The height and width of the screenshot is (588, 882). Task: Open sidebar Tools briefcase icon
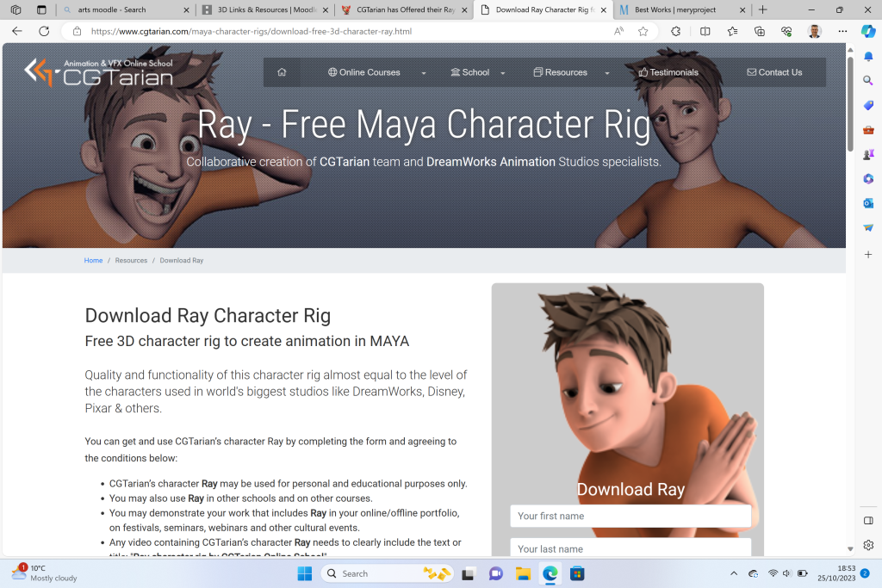click(868, 130)
